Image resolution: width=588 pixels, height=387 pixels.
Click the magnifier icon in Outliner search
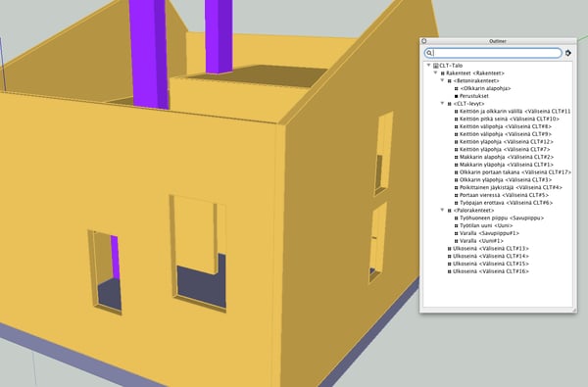(x=429, y=53)
